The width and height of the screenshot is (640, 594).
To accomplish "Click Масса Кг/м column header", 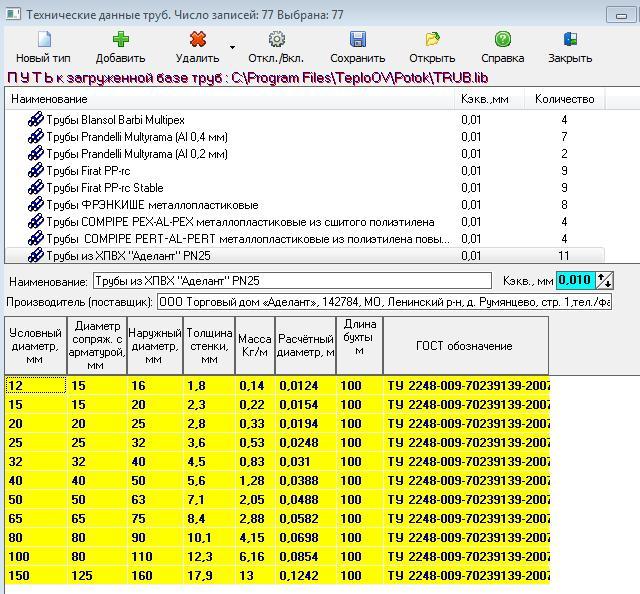I will 255,345.
